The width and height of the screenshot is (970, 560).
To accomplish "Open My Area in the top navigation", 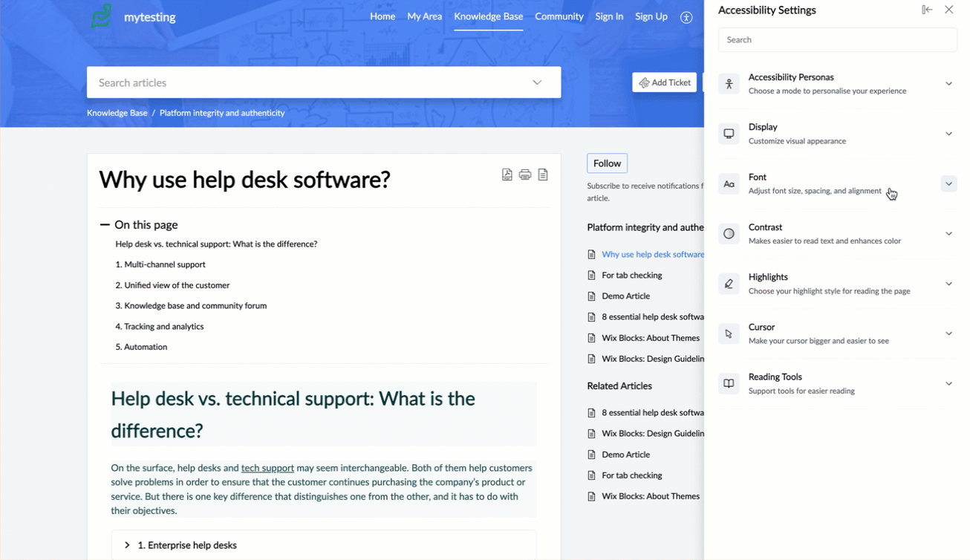I will (x=425, y=16).
